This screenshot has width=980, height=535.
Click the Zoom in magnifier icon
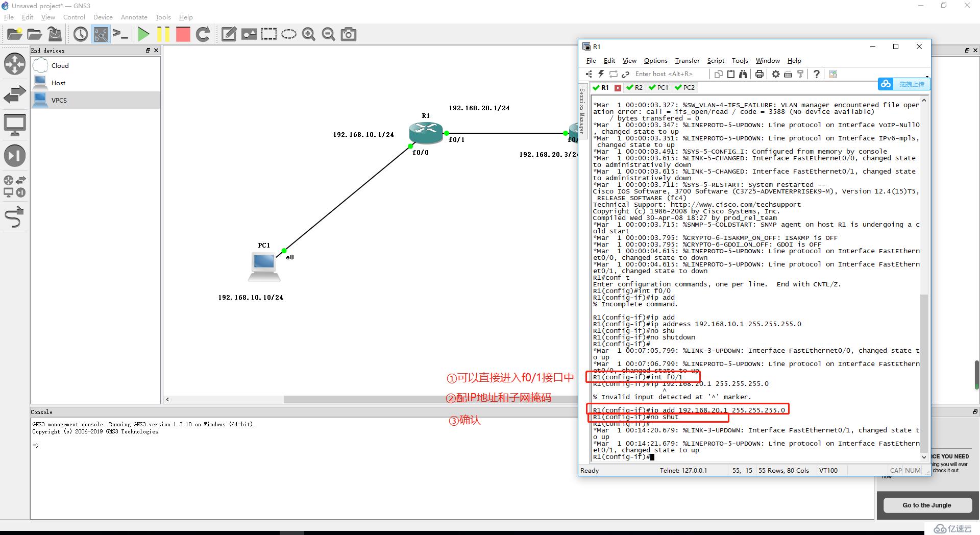308,34
